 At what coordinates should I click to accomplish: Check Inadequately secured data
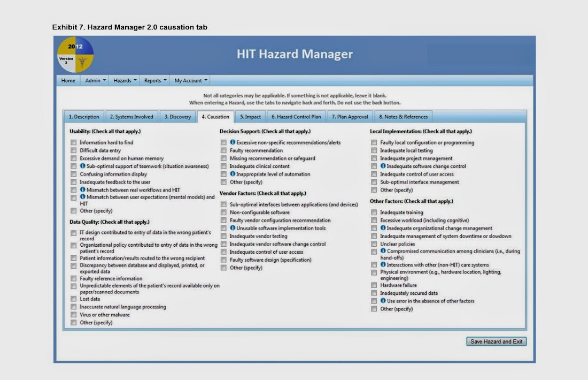[374, 293]
